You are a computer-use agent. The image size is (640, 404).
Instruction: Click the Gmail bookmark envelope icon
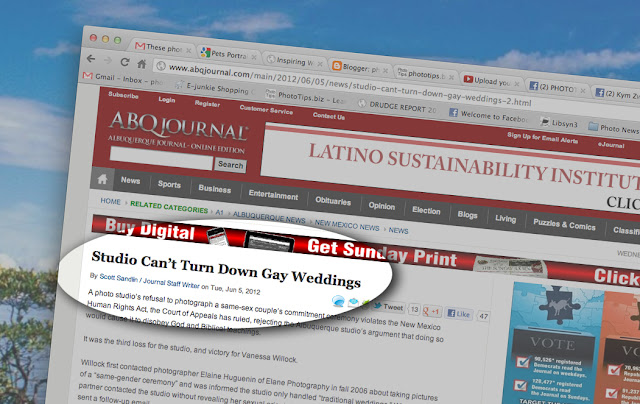click(88, 75)
